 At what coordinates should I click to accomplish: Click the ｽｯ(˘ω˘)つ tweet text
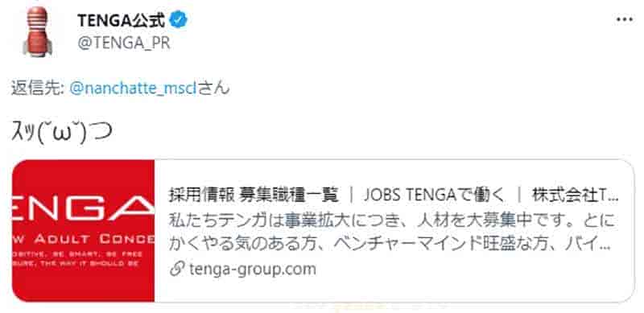click(62, 132)
